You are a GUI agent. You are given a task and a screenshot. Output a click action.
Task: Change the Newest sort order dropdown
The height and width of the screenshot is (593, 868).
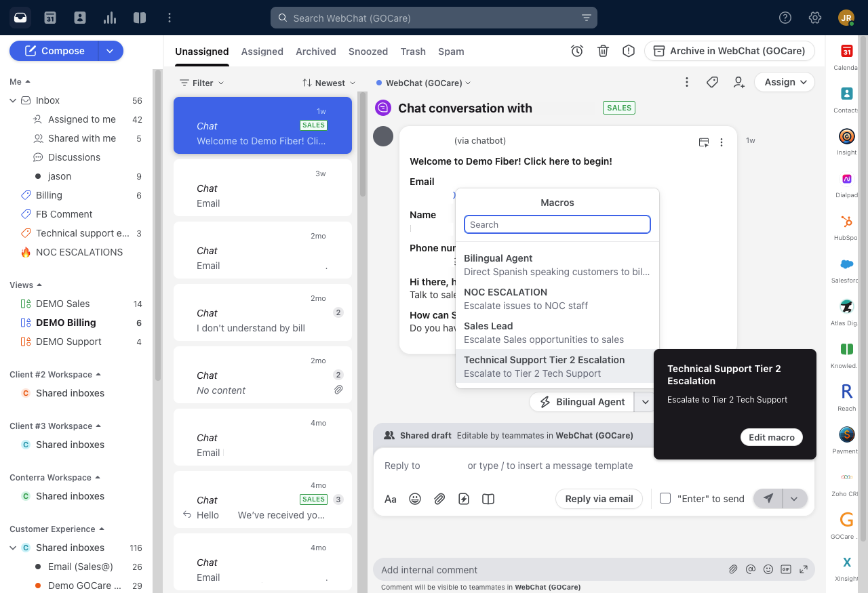(x=329, y=83)
